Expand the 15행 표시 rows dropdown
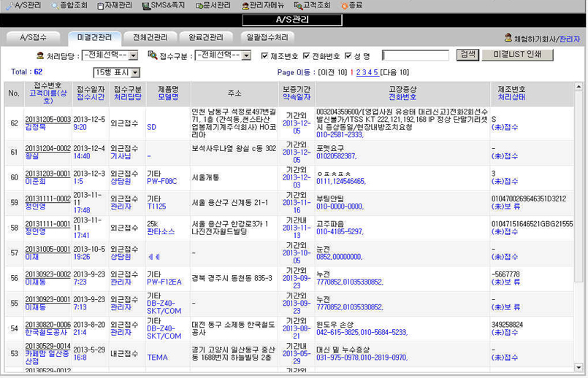 click(116, 72)
